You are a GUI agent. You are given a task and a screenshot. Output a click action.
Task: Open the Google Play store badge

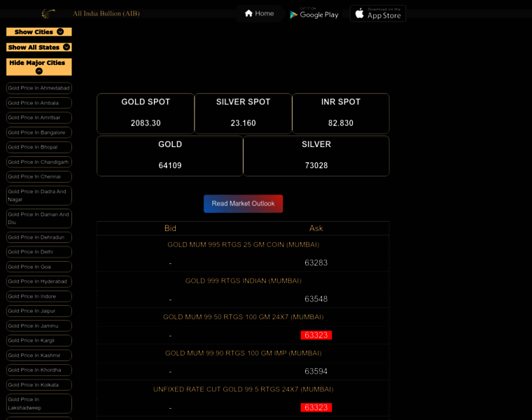[314, 13]
